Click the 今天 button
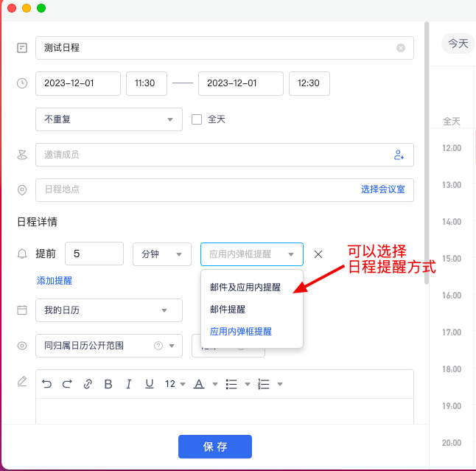476x471 pixels. [x=458, y=43]
